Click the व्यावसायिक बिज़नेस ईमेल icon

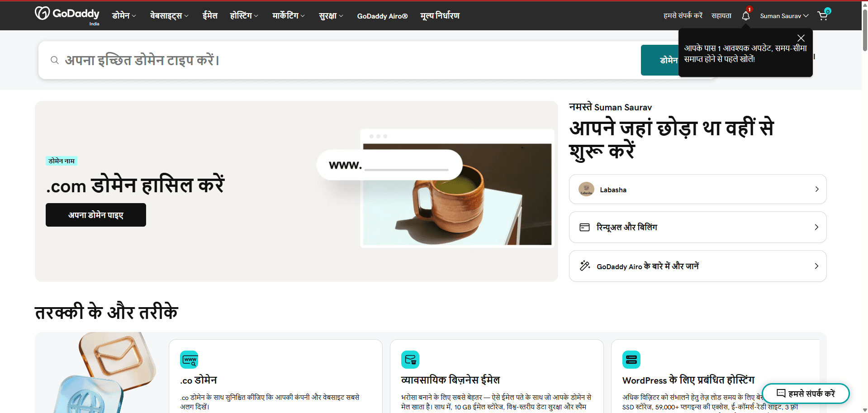(410, 360)
